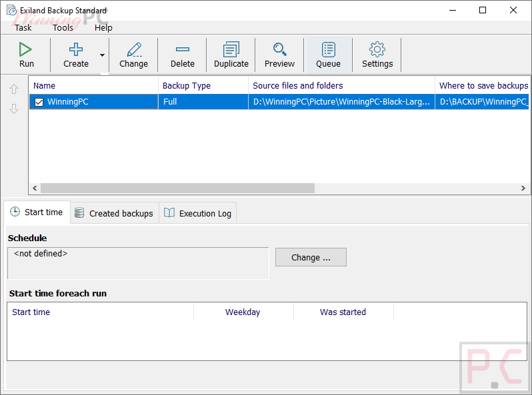
Task: Switch to the Start time tab
Action: pos(37,212)
